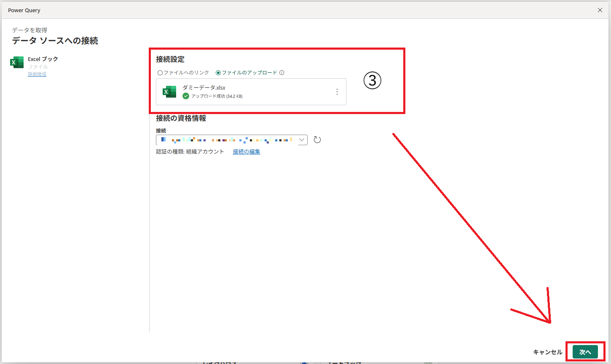Open the 詳細情報 link under Excel ブック
611x364 pixels.
[37, 74]
